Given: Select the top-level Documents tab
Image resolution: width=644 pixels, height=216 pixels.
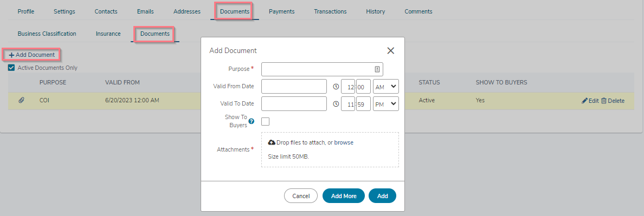Looking at the screenshot, I should click(x=235, y=11).
